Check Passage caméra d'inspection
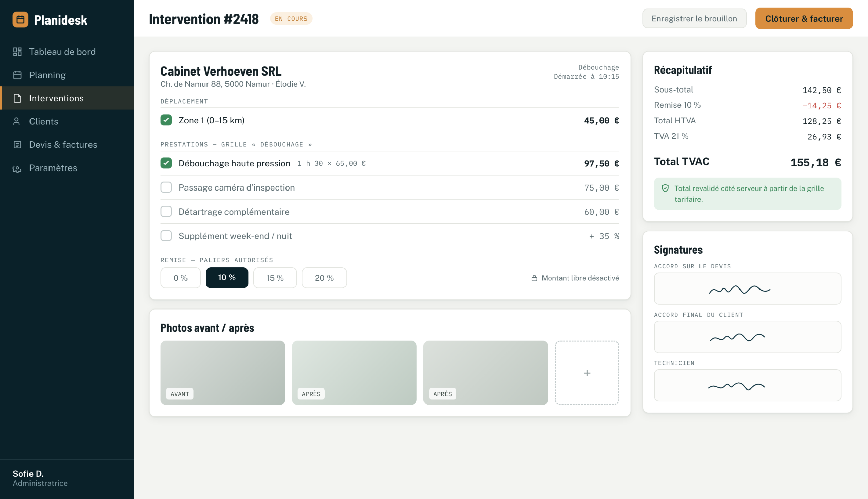 click(x=166, y=187)
